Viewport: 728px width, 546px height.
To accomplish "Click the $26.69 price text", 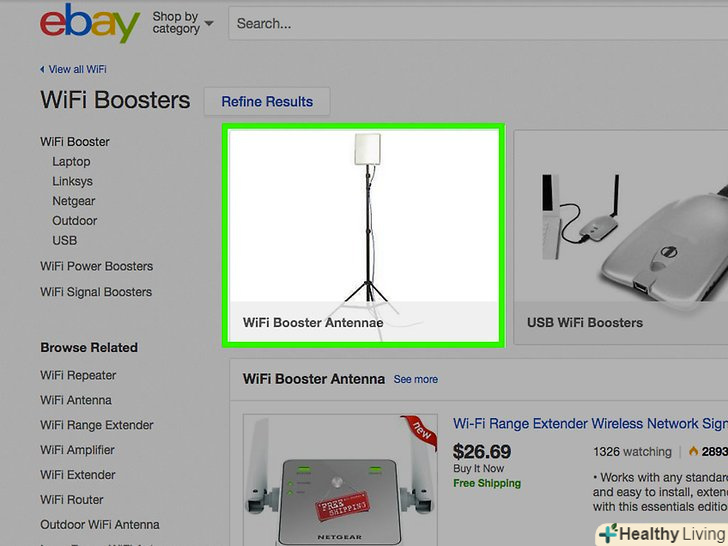I will coord(481,451).
